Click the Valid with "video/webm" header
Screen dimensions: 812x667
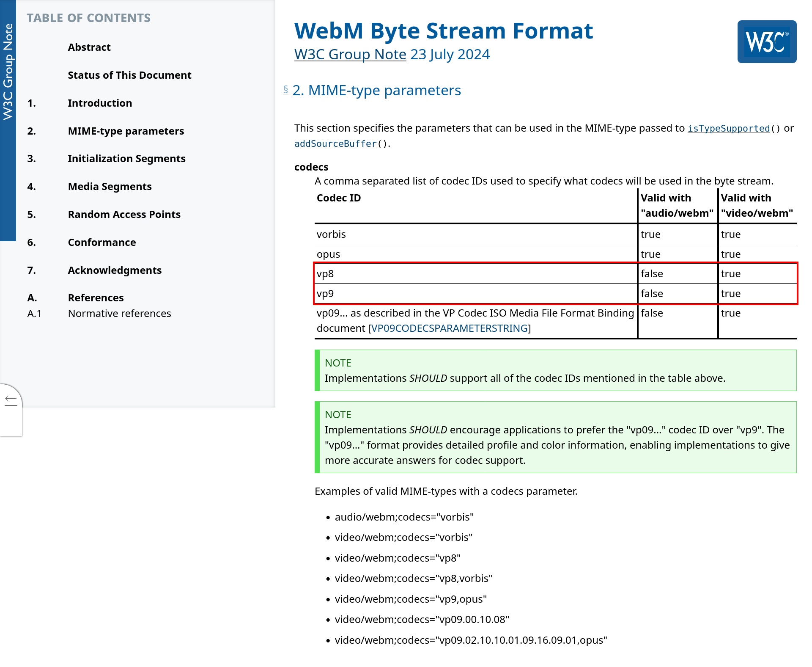[x=757, y=206]
